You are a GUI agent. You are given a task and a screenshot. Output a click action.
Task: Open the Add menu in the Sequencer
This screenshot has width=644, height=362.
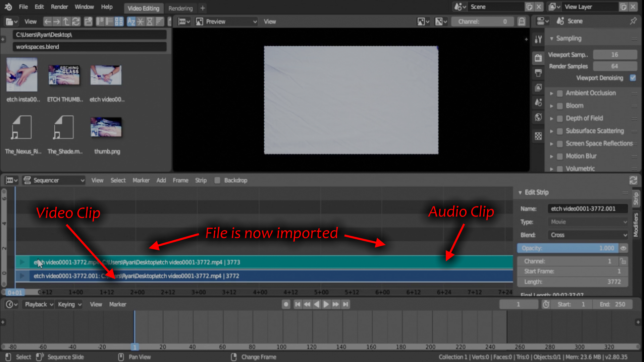[x=161, y=180]
